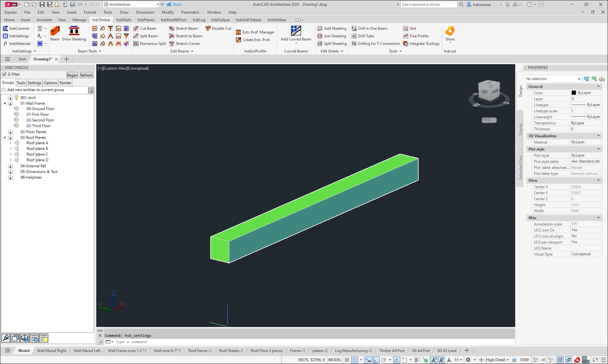Click the WCS coordinate system button

point(489,120)
